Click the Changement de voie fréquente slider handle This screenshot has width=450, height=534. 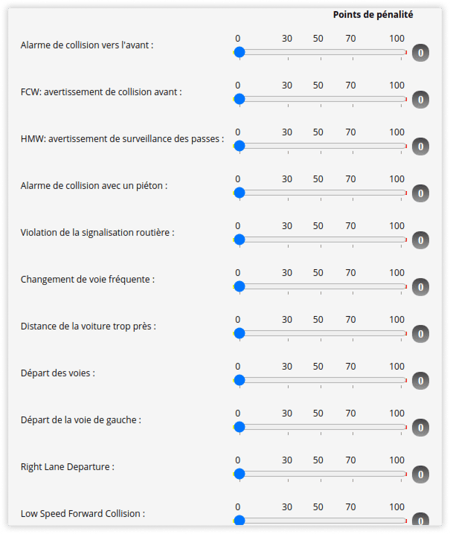(x=239, y=286)
